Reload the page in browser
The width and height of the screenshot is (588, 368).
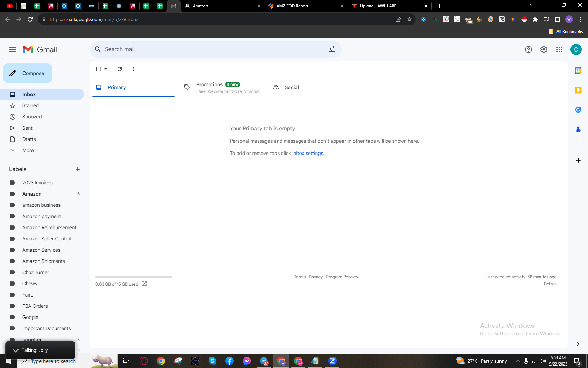pyautogui.click(x=30, y=19)
